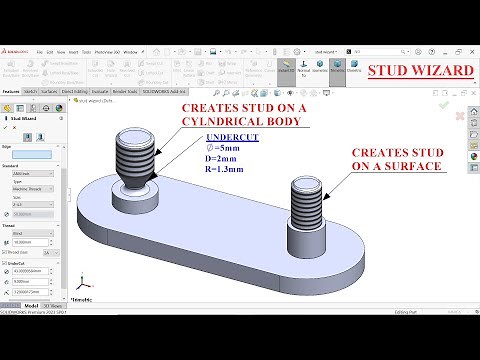Image resolution: width=480 pixels, height=360 pixels.
Task: Switch to Dimetric view
Action: [354, 66]
